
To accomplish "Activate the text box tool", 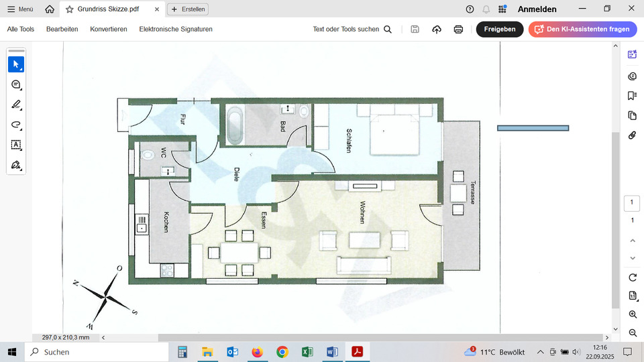I will coord(16,145).
